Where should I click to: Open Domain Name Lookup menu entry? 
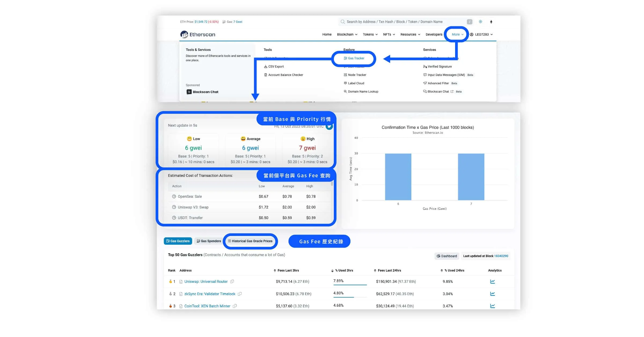click(361, 91)
